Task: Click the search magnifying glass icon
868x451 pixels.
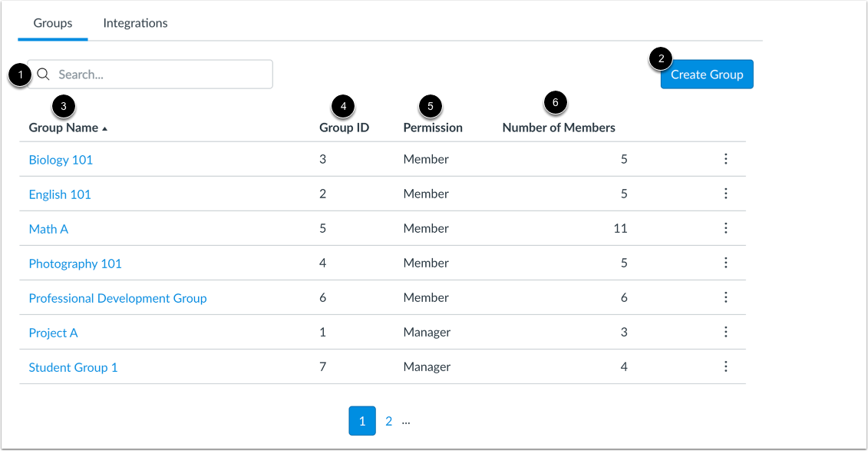Action: (42, 74)
